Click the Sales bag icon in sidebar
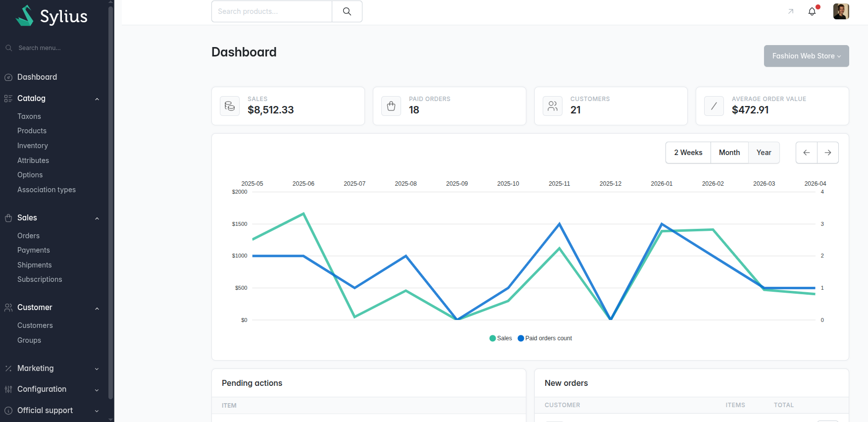Viewport: 868px width, 422px height. [8, 218]
